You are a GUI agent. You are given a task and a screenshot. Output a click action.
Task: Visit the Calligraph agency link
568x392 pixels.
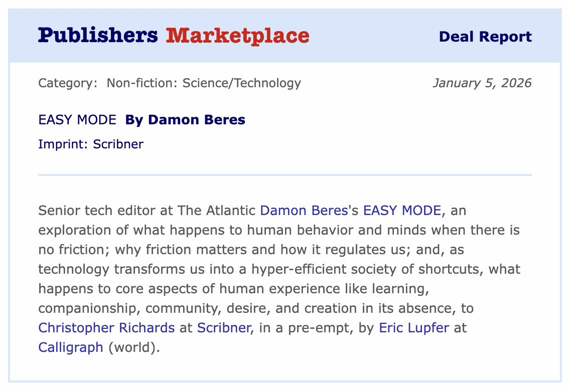click(71, 347)
